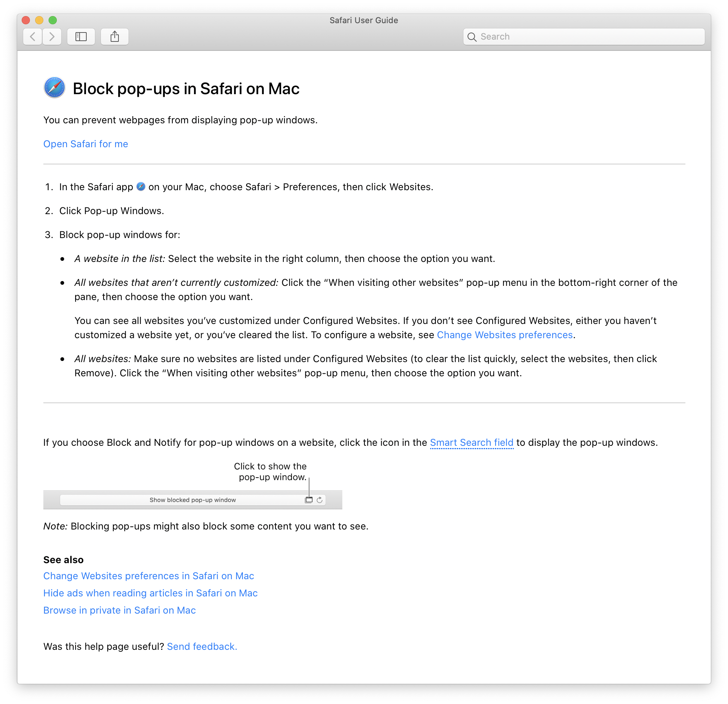This screenshot has width=728, height=704.
Task: Open Hide ads when reading articles link
Action: click(x=150, y=593)
